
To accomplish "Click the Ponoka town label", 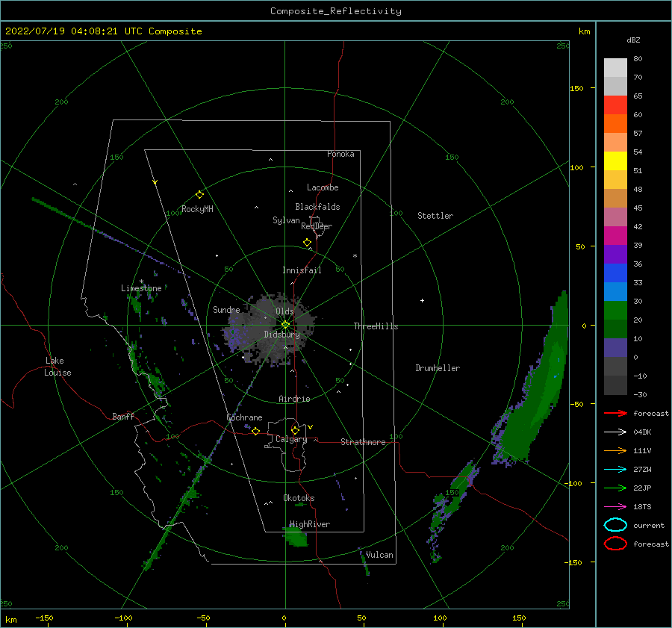I will point(340,154).
